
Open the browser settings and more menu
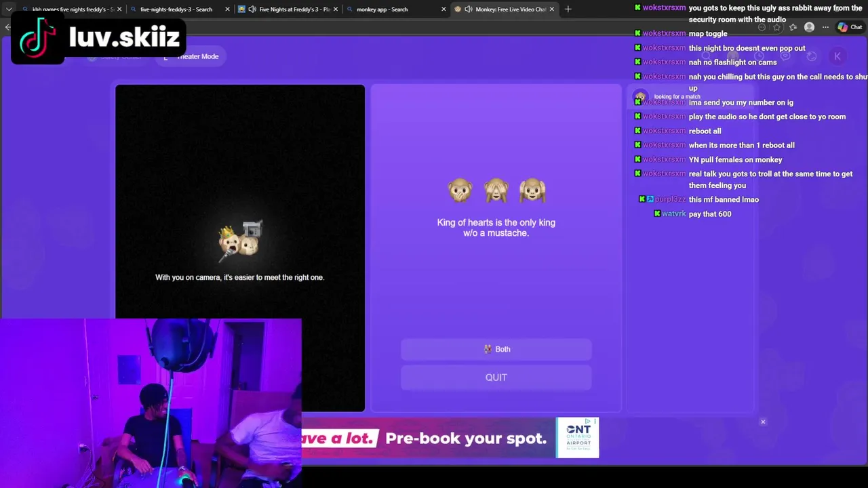pos(825,27)
